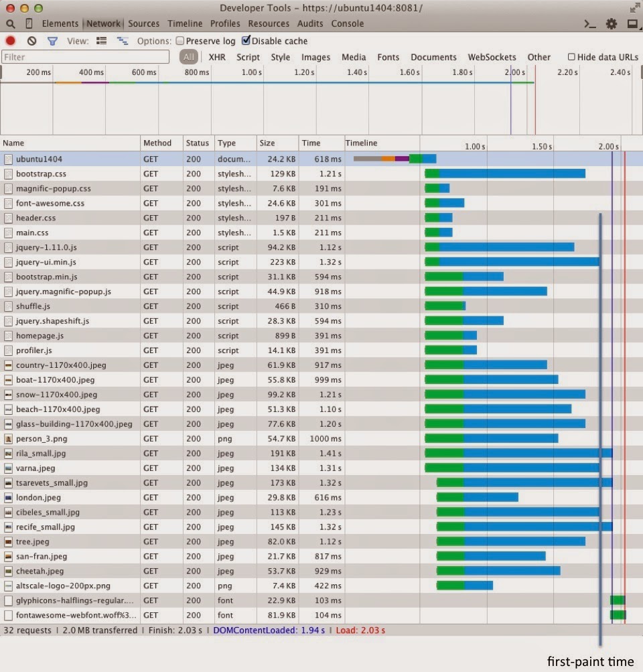Filter requests by Style
643x672 pixels.
pos(280,57)
